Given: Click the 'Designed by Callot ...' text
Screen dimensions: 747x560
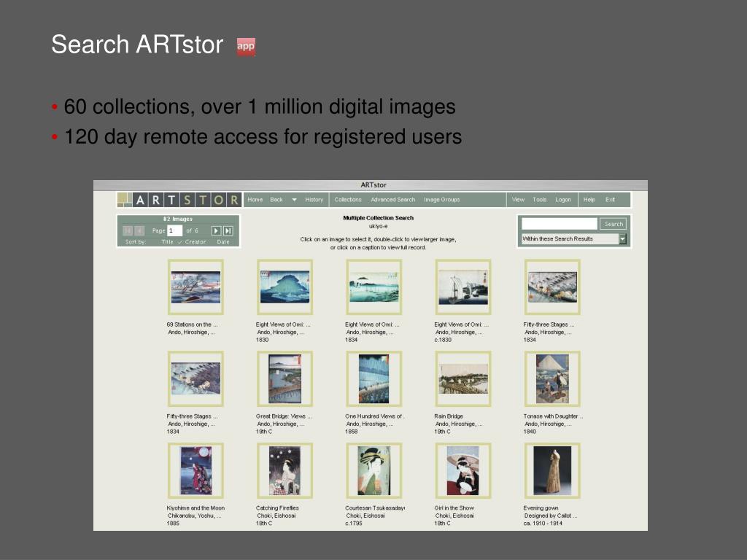Looking at the screenshot, I should point(550,516).
